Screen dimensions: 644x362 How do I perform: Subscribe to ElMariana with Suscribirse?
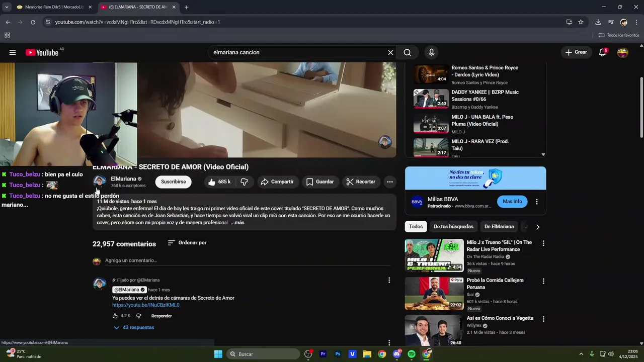(174, 182)
